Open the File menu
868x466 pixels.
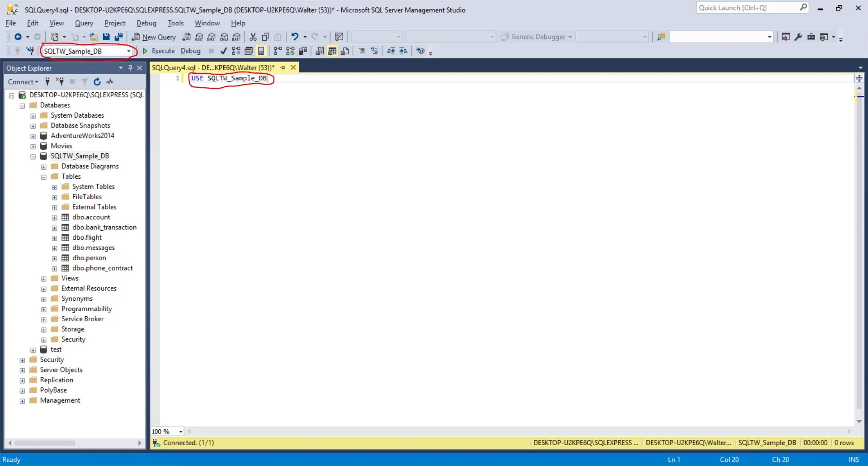pyautogui.click(x=11, y=23)
